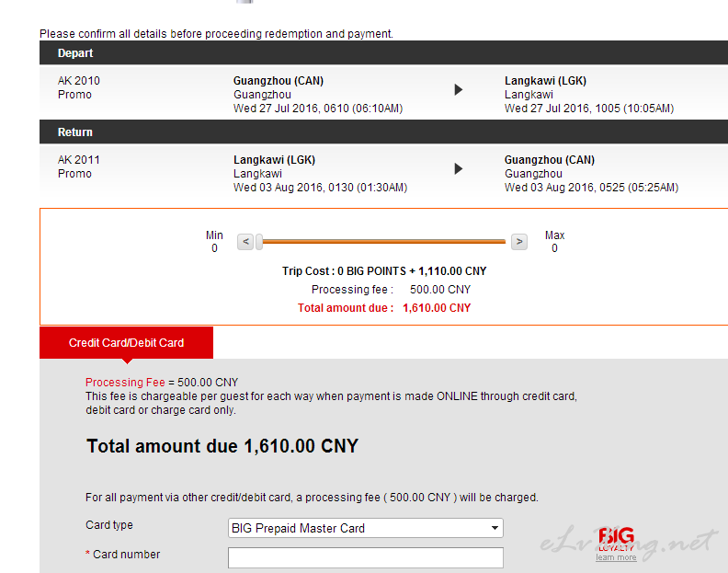The width and height of the screenshot is (728, 573).
Task: Click Guangzhou (CAN) departure origin text
Action: pos(279,81)
